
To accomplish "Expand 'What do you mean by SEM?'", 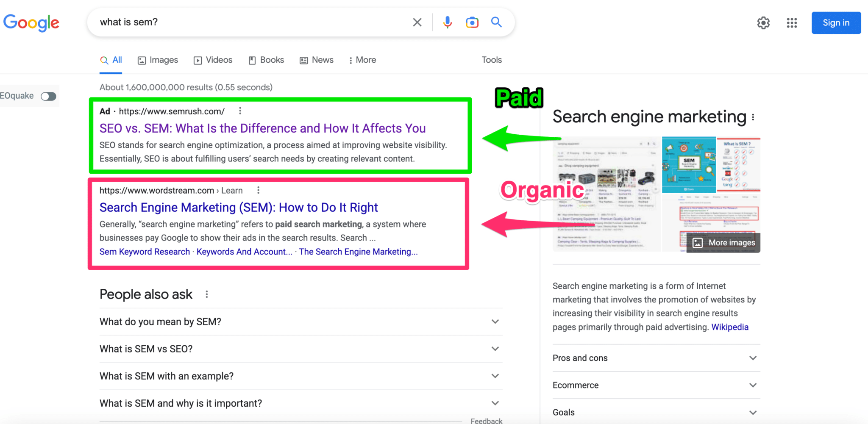I will pyautogui.click(x=495, y=321).
